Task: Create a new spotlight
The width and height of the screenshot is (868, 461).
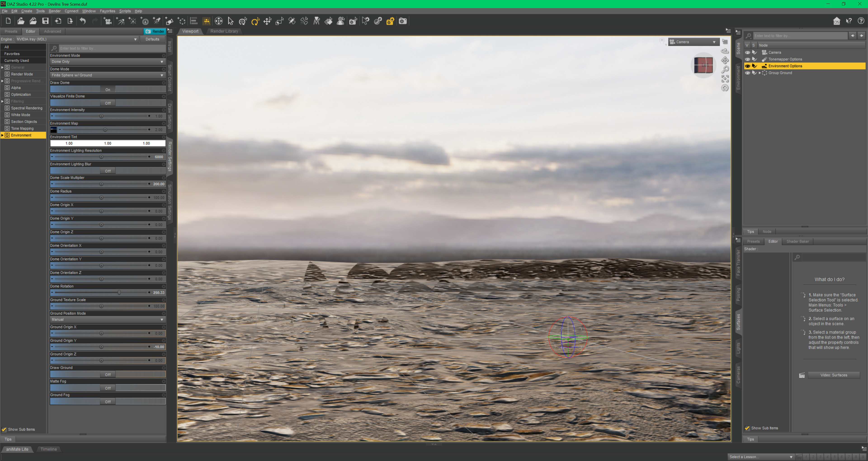Action: pos(157,21)
